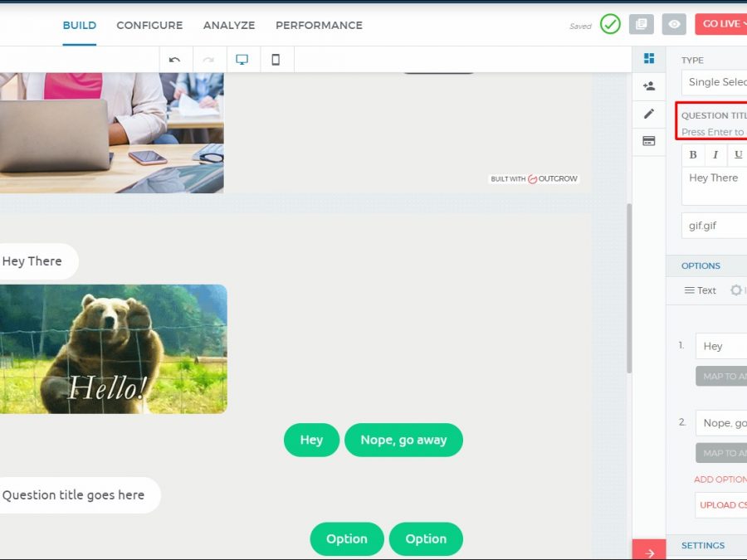Click the pages icon beside Saved checkmark
This screenshot has height=560, width=747.
[x=641, y=24]
